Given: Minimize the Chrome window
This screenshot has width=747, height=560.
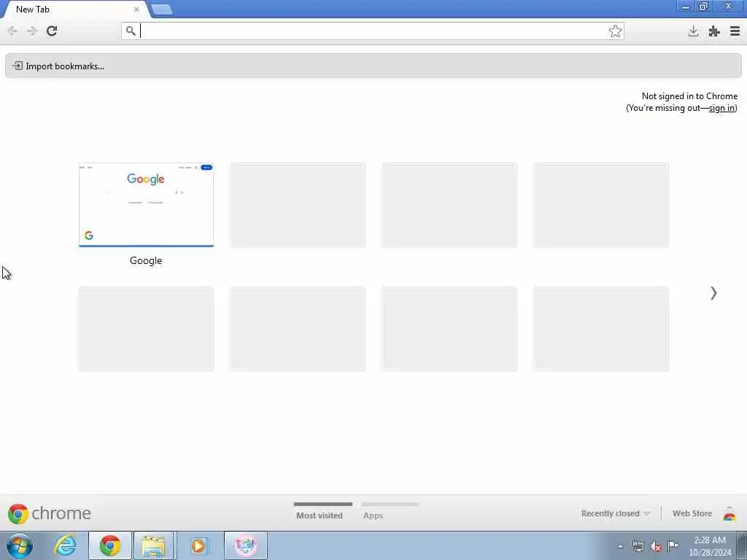Looking at the screenshot, I should [x=686, y=6].
